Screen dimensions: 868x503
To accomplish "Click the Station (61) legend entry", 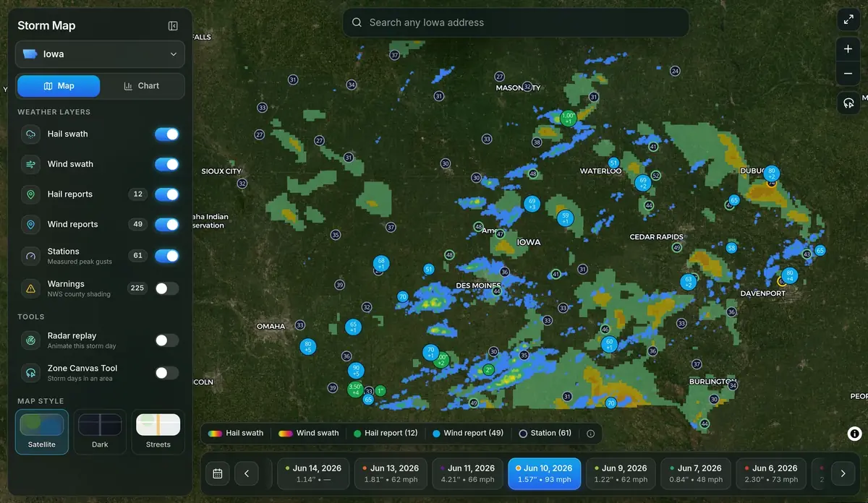I will pyautogui.click(x=545, y=434).
